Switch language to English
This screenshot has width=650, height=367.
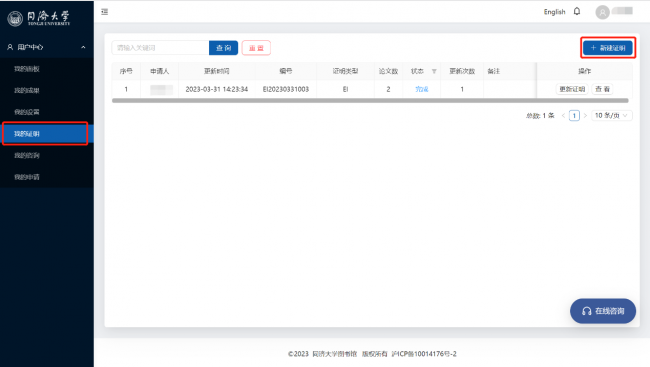[x=554, y=12]
